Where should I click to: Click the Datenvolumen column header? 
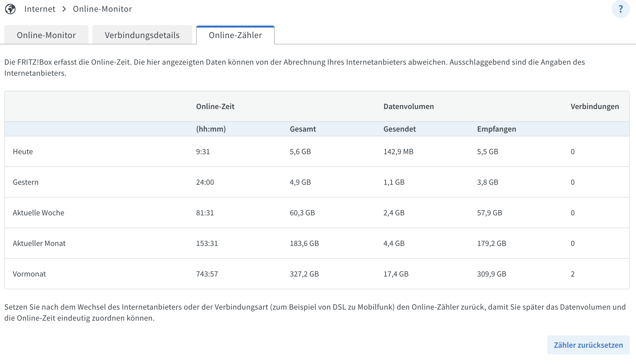point(408,106)
